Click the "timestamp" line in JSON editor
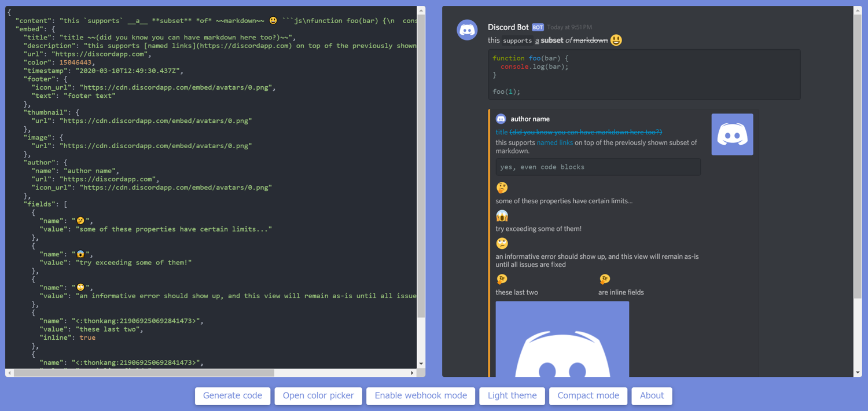This screenshot has height=411, width=868. pos(104,71)
